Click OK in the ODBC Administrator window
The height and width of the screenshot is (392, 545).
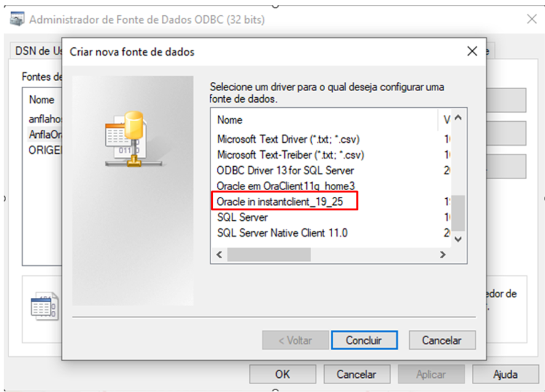(x=282, y=374)
